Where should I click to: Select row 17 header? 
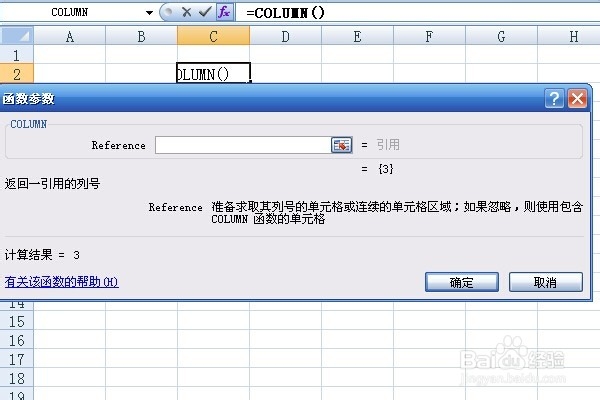click(16, 359)
